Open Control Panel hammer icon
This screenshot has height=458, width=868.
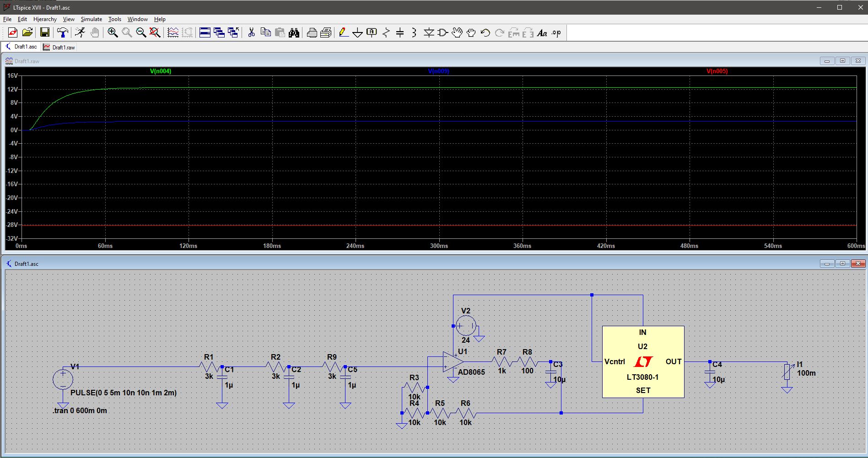[x=62, y=32]
